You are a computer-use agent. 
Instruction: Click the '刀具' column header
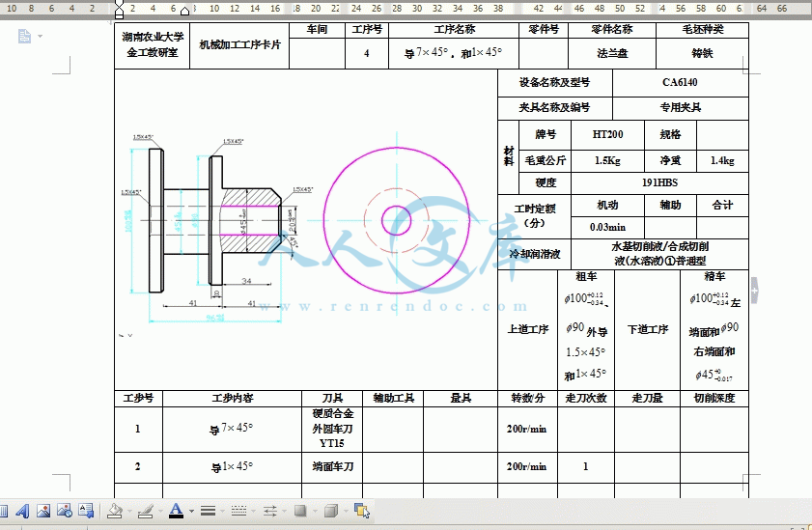(x=332, y=398)
